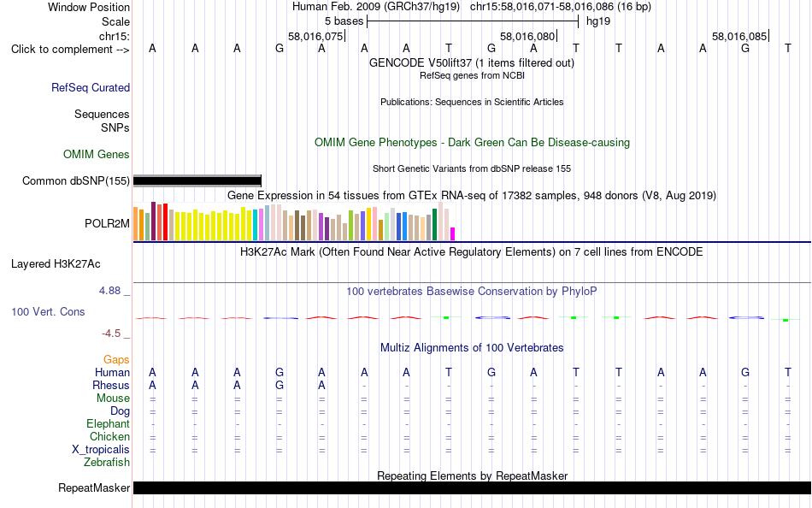This screenshot has width=812, height=508.
Task: Select the black dbSNP variant item bar
Action: [x=197, y=181]
